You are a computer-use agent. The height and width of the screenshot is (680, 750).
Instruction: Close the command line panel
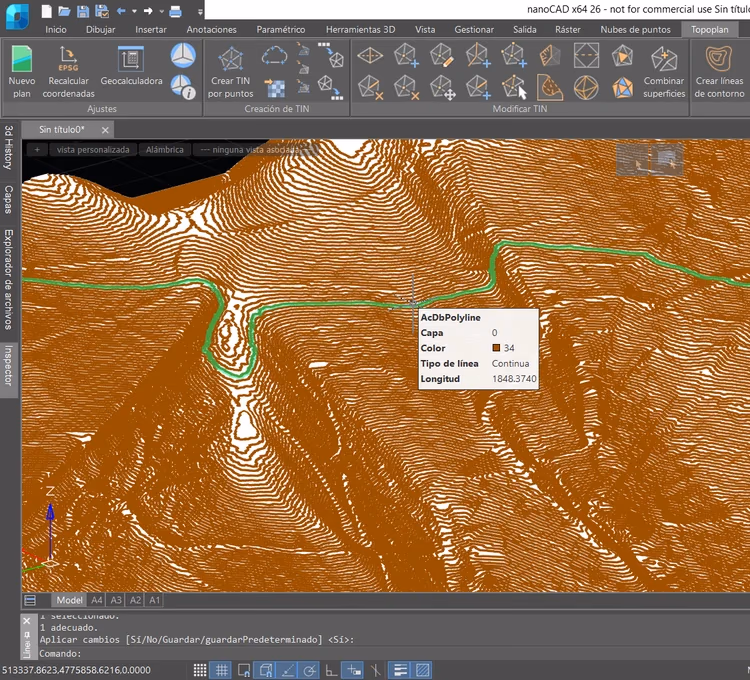tap(27, 621)
